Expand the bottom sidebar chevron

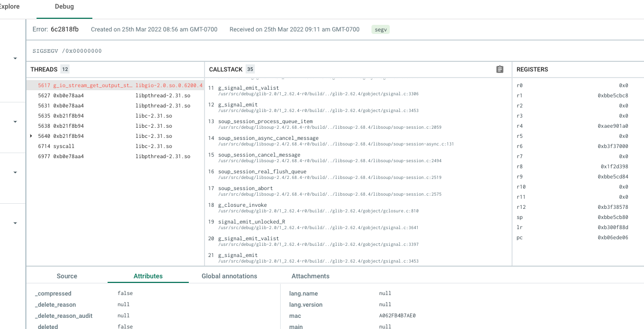(15, 223)
